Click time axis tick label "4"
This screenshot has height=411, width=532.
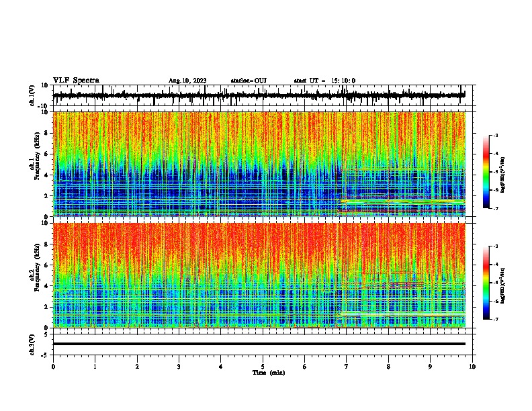tap(221, 367)
